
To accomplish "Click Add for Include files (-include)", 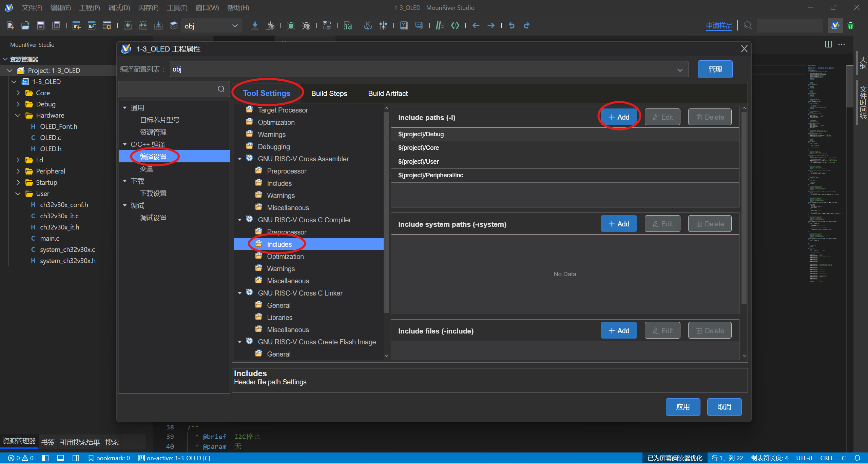I will tap(619, 330).
